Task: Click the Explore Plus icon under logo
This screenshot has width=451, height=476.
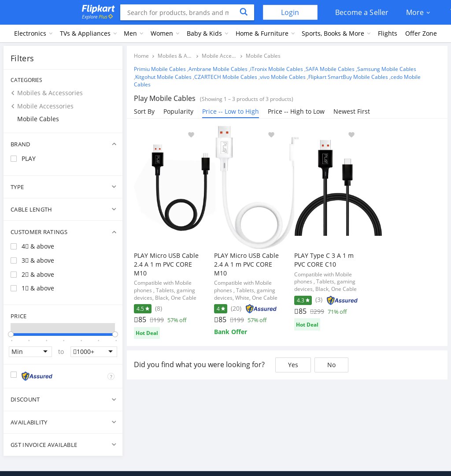Action: 111,16
